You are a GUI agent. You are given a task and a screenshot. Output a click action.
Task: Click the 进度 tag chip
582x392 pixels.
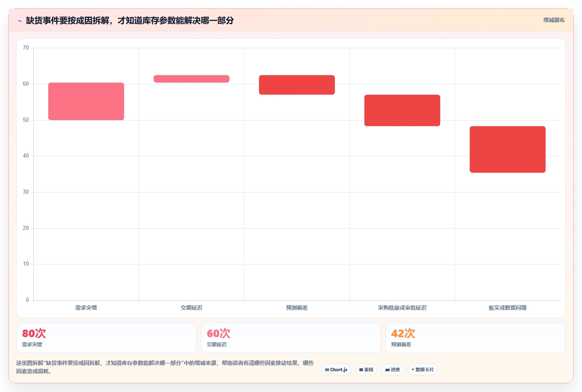(392, 370)
